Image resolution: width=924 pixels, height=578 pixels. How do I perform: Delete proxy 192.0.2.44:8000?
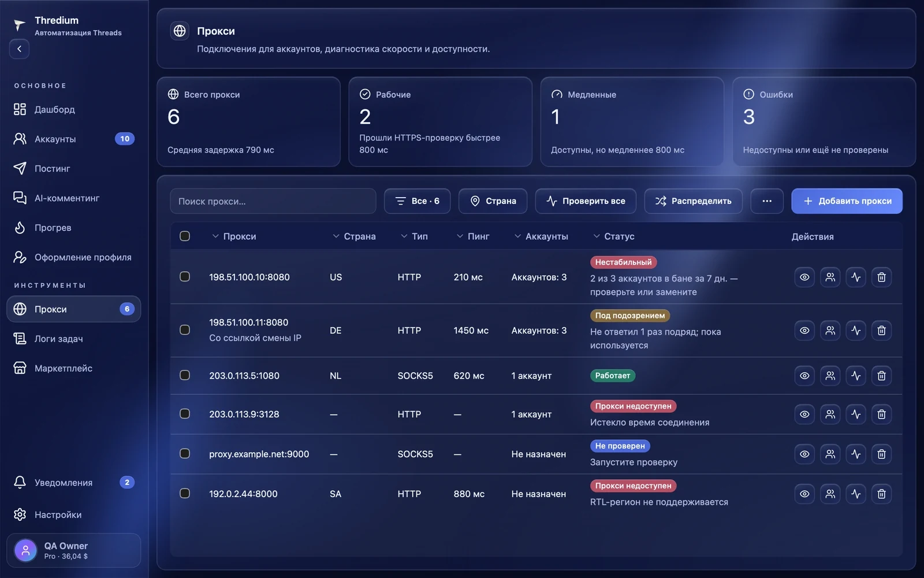(881, 494)
